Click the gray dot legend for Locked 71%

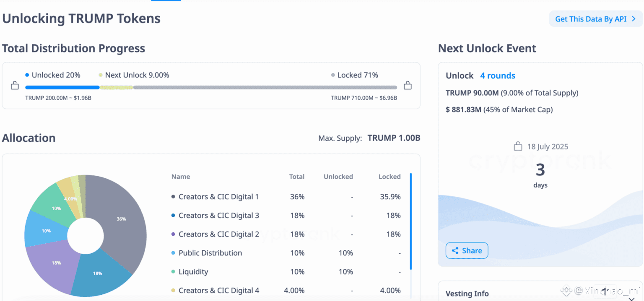click(333, 75)
